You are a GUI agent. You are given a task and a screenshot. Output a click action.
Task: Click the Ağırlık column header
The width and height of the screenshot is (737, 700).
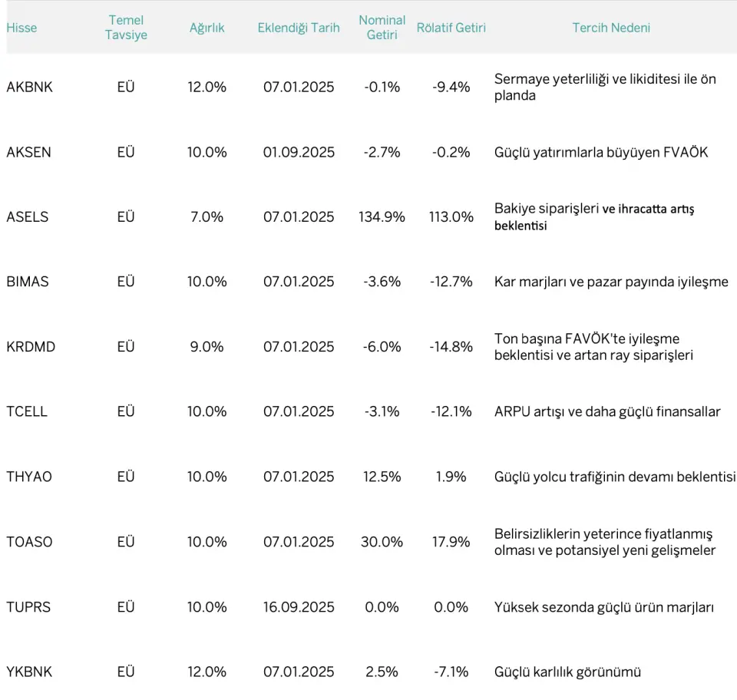click(207, 28)
